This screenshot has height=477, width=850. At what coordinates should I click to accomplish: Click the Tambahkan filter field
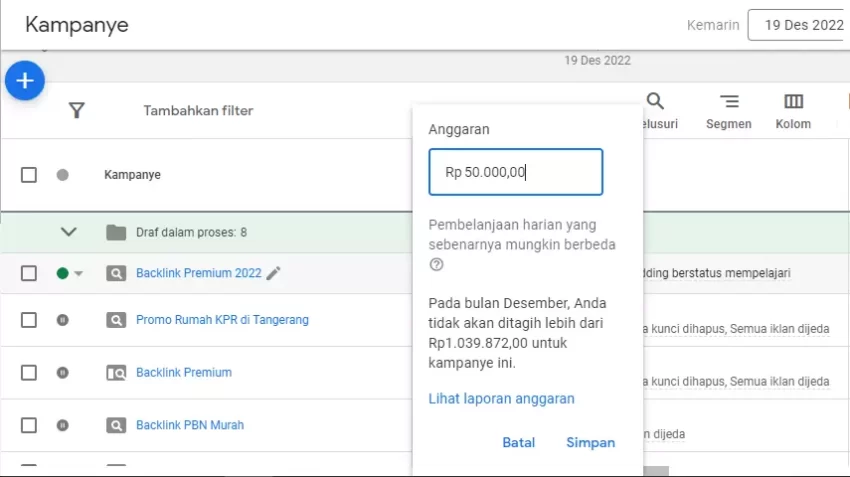[198, 111]
